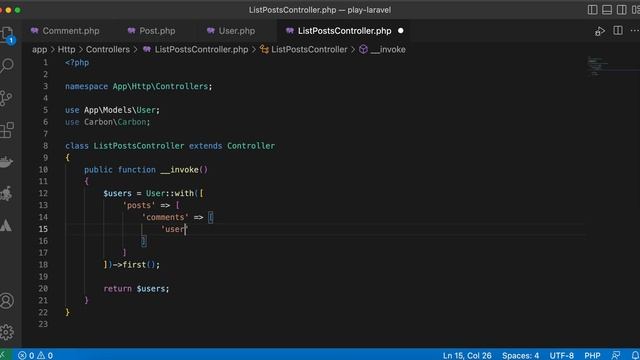Change indentation via Spaces: 4
The width and height of the screenshot is (640, 360).
coord(520,356)
